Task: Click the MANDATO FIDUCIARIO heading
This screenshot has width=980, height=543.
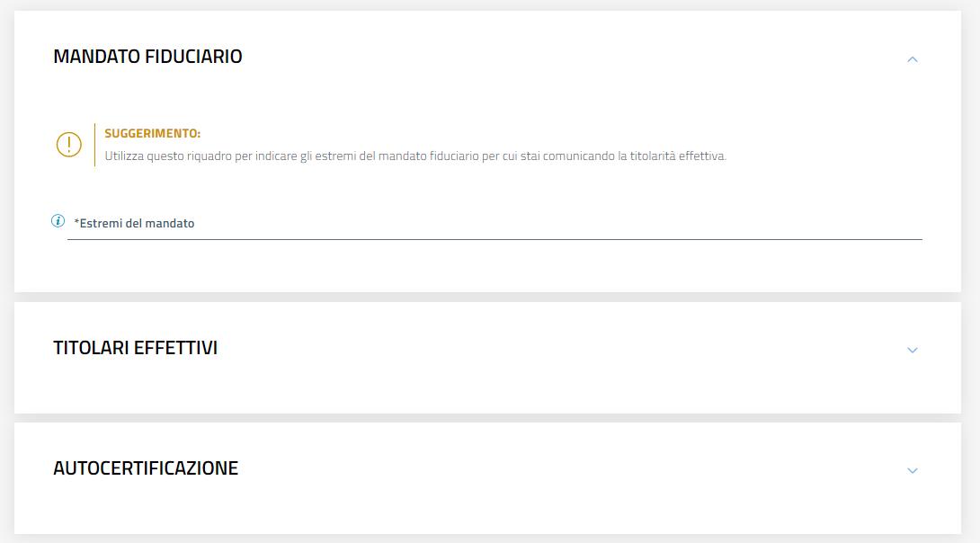Action: click(147, 57)
